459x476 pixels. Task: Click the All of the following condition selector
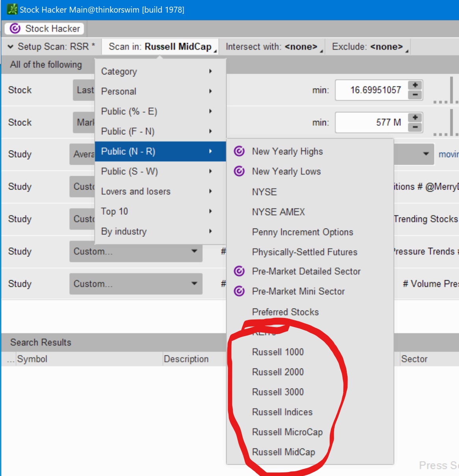[x=46, y=65]
